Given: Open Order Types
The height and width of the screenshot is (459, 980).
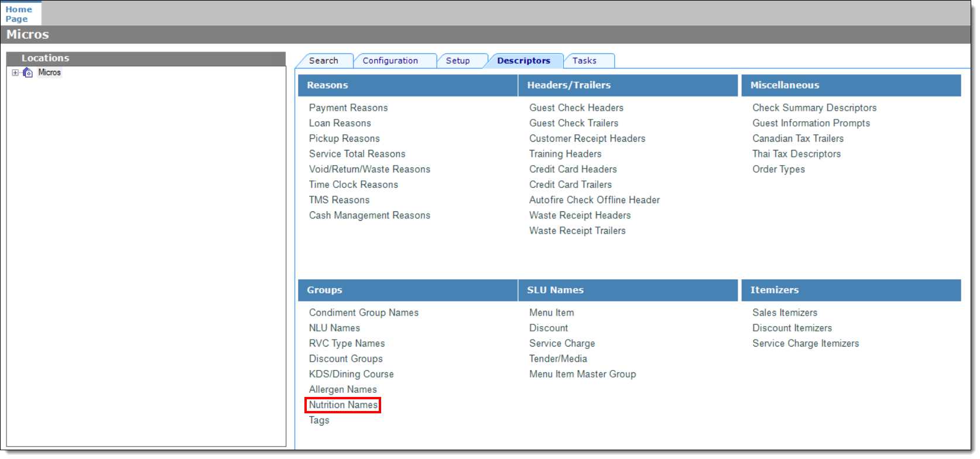Looking at the screenshot, I should pyautogui.click(x=779, y=169).
